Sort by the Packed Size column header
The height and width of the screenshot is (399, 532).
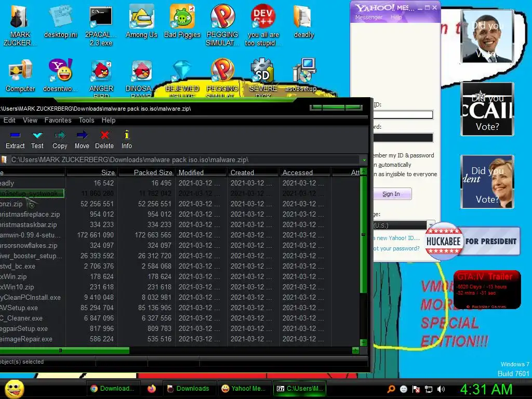tap(147, 172)
